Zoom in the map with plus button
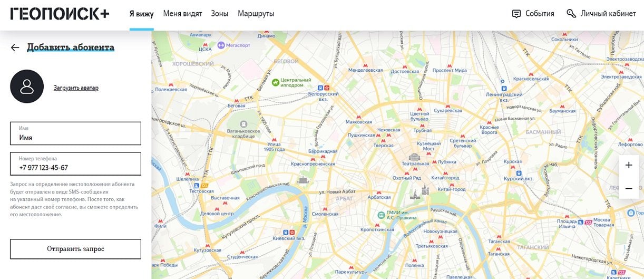This screenshot has height=279, width=644. click(628, 166)
